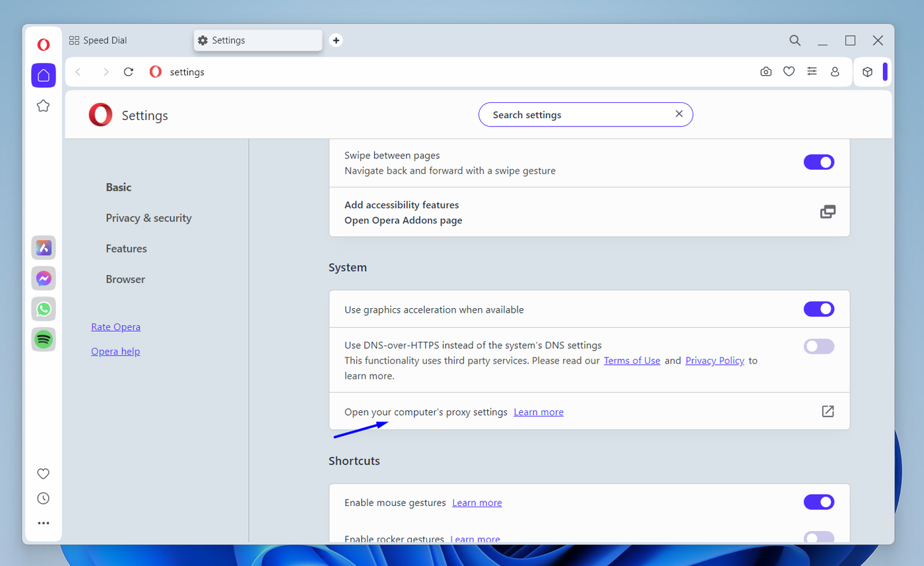Open the Browser settings section
This screenshot has height=566, width=924.
click(125, 279)
